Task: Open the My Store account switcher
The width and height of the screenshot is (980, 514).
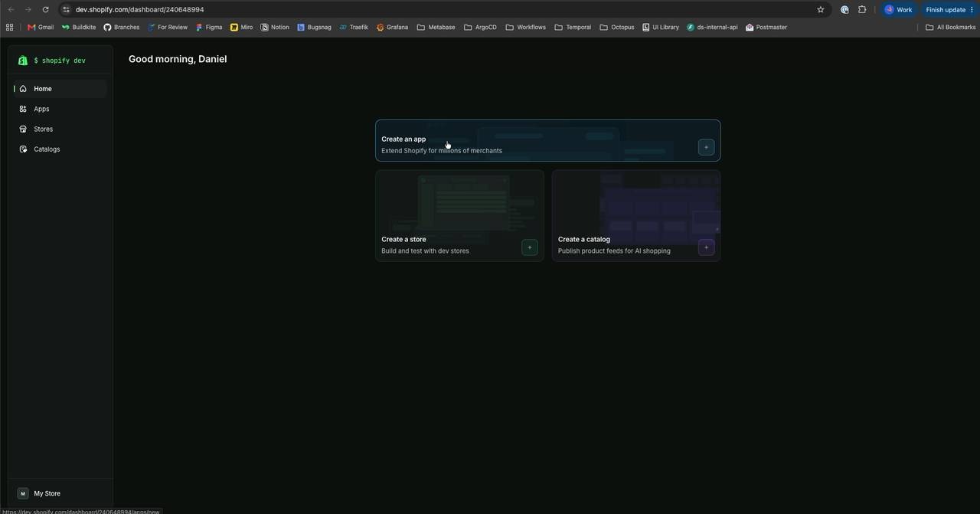Action: click(60, 493)
